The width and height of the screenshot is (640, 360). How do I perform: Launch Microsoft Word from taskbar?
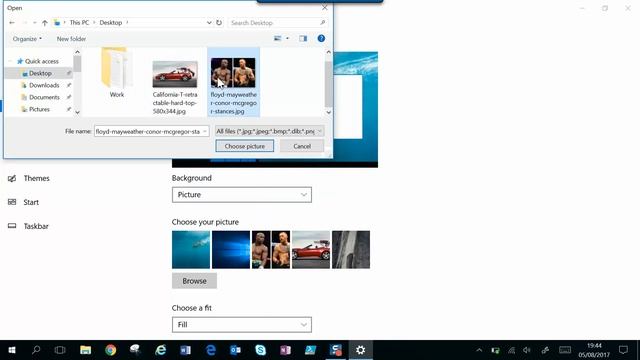pos(185,350)
